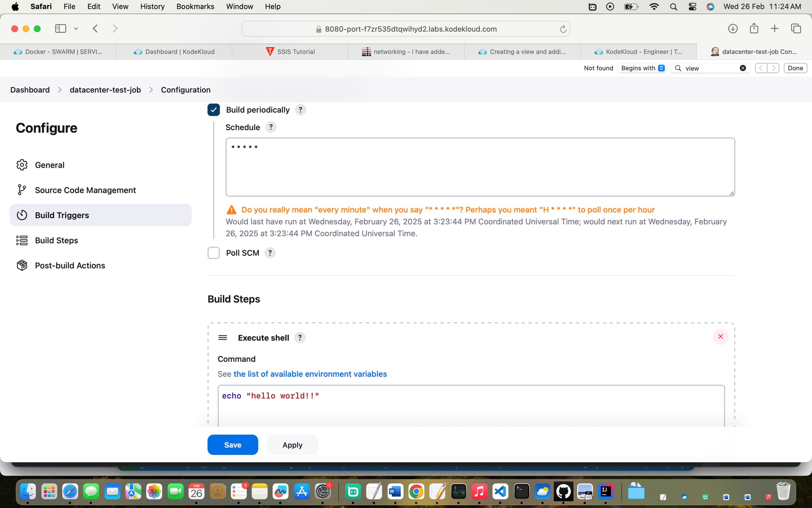This screenshot has height=508, width=812.
Task: Click inside the Schedule cron text area
Action: coord(480,167)
